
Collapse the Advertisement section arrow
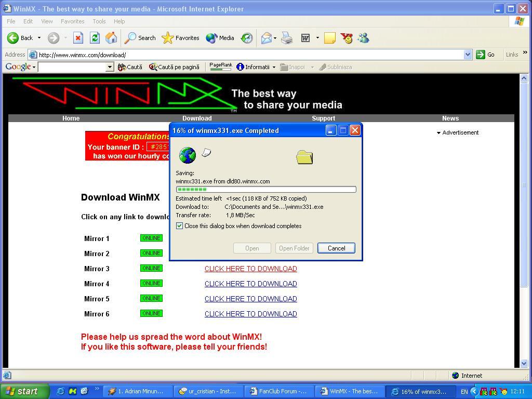[x=438, y=133]
